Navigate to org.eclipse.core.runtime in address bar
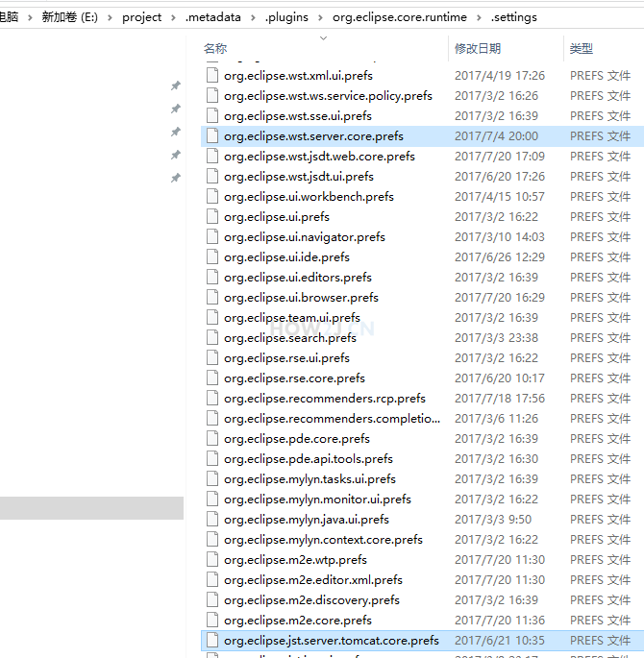The height and width of the screenshot is (658, 644). pos(400,17)
